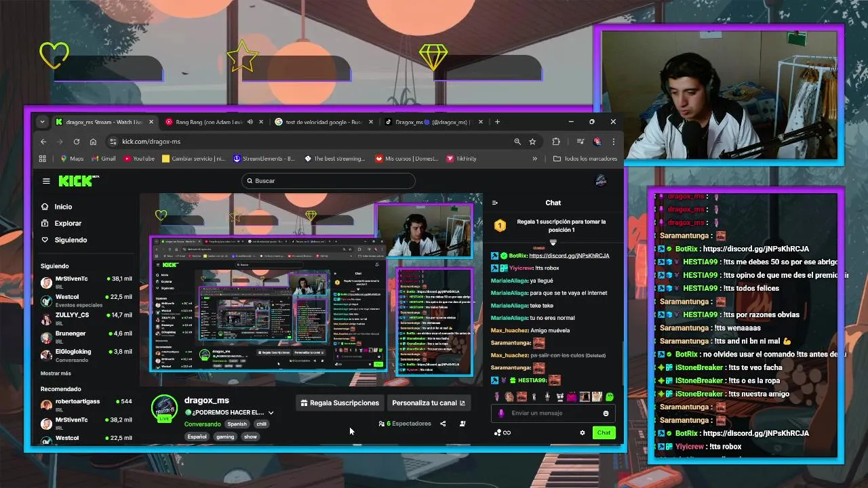Image resolution: width=868 pixels, height=488 pixels.
Task: Click Personaliza tu canal button
Action: click(x=429, y=403)
